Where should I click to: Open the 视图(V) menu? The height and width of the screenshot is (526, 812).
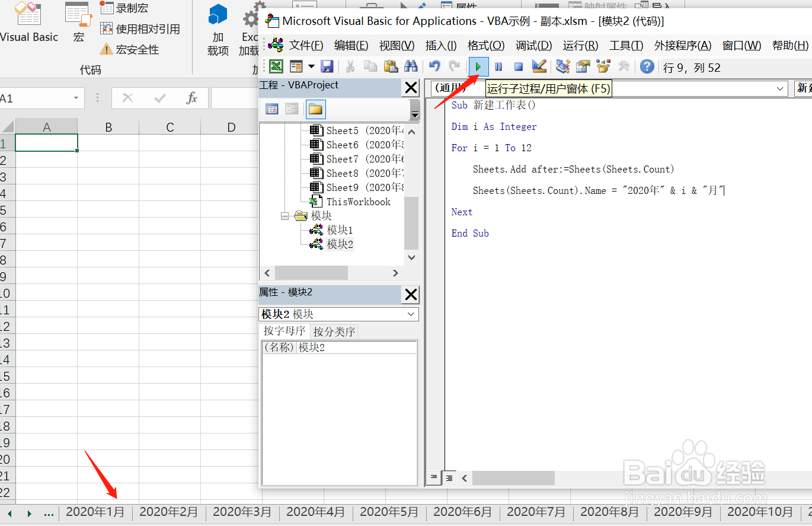point(397,46)
